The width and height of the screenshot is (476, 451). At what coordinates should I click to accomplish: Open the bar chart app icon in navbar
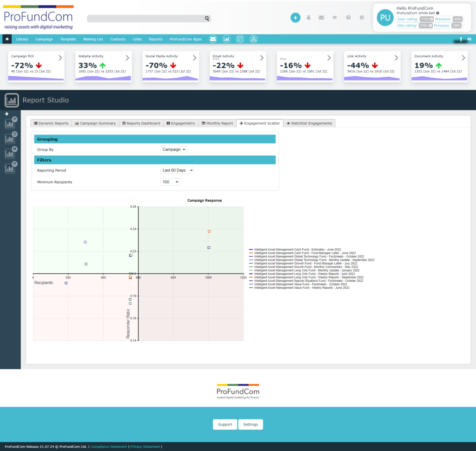coord(226,39)
